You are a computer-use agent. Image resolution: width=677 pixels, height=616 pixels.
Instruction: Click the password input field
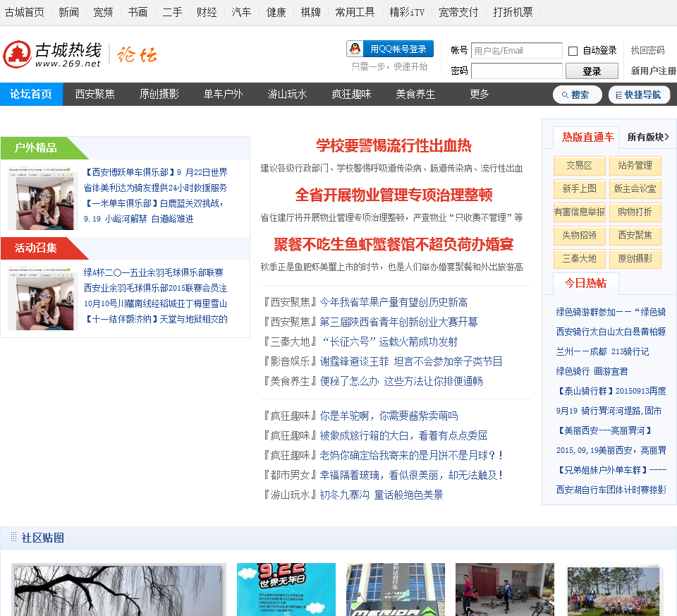click(516, 71)
